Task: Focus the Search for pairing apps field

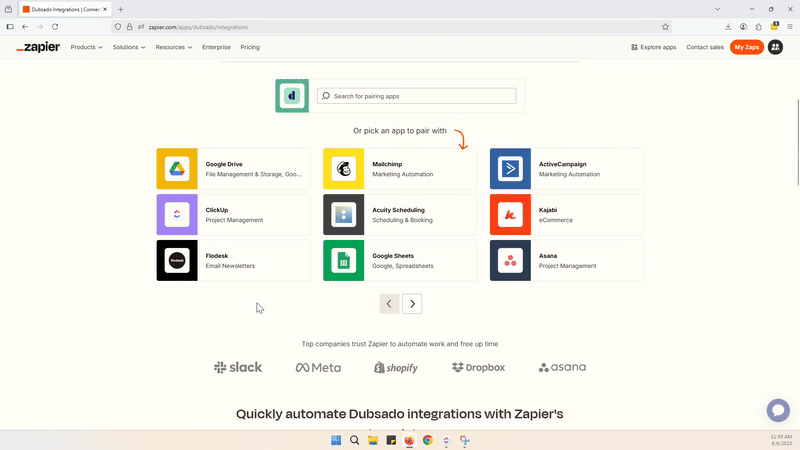Action: click(x=416, y=96)
